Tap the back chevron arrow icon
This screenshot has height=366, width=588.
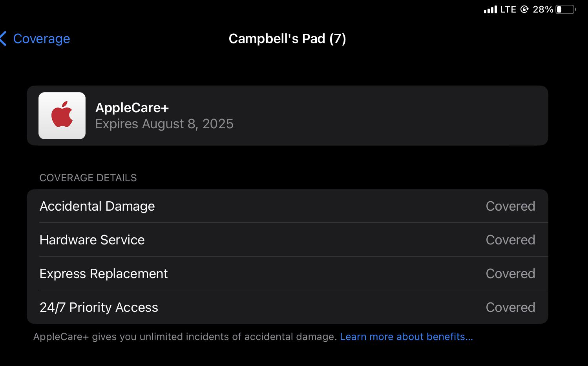coord(4,38)
